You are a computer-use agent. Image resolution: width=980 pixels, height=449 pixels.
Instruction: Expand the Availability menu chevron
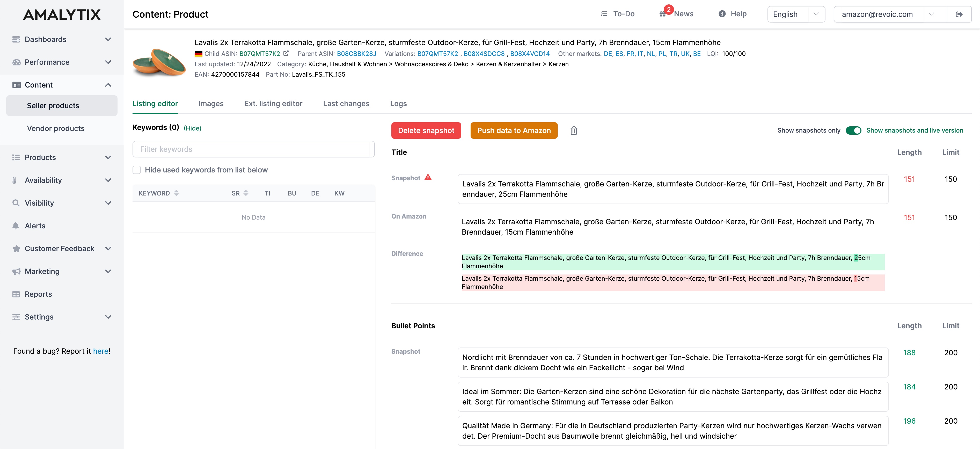pos(108,180)
